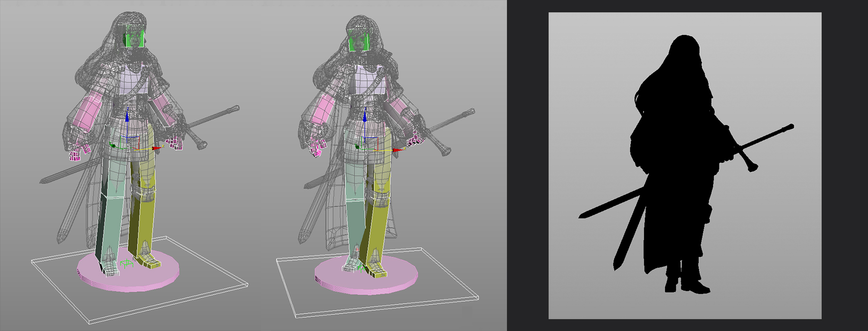Image resolution: width=868 pixels, height=331 pixels.
Task: Select the green head bone on middle model
Action: (358, 39)
